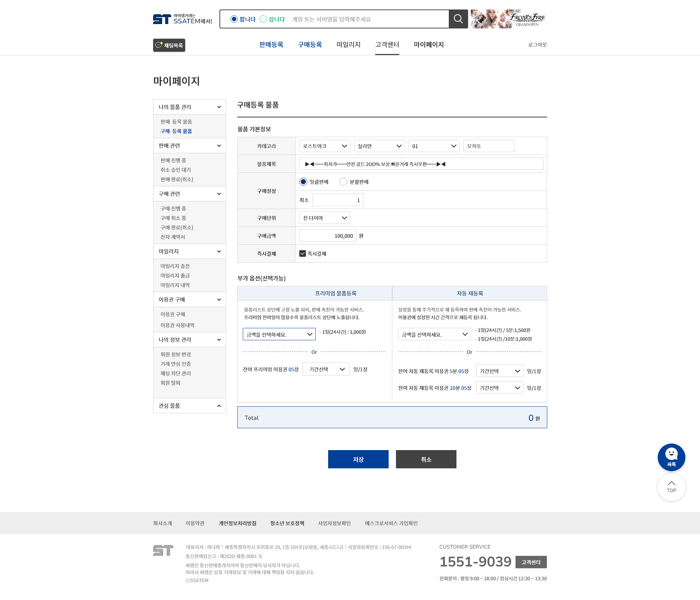
Task: Click the magnifier search icon
Action: tap(458, 19)
